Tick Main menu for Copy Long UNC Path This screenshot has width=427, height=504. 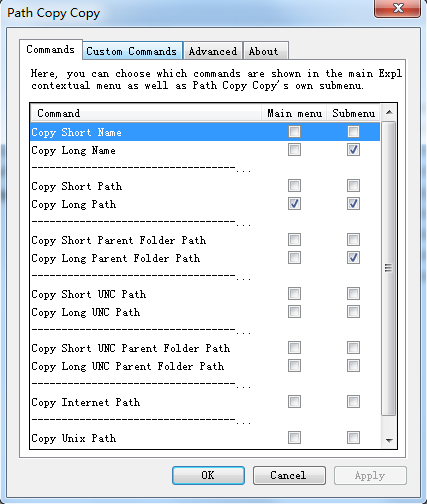[x=294, y=312]
